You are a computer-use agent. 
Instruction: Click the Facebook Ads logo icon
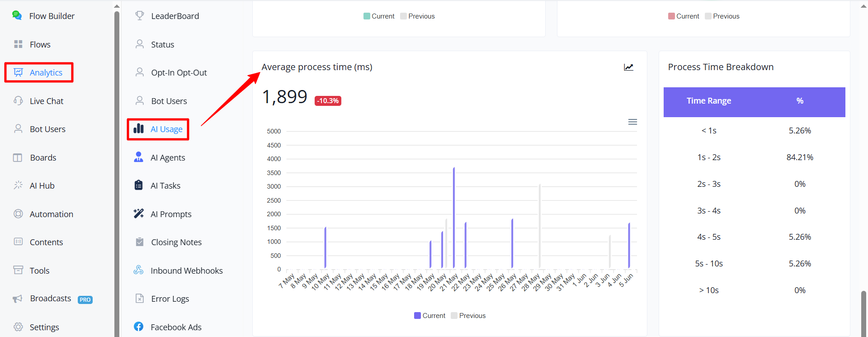click(139, 327)
